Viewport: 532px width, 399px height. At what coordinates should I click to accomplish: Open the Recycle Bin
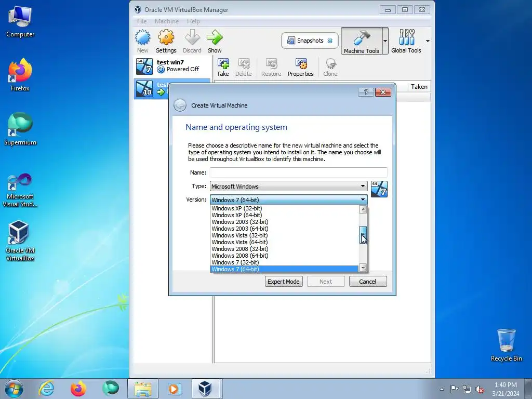pos(506,345)
